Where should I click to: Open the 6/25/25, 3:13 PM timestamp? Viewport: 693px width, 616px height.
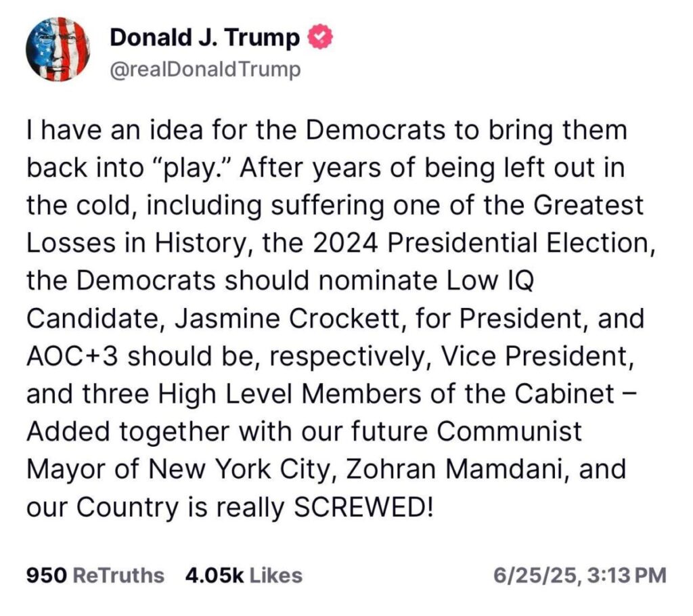click(580, 575)
